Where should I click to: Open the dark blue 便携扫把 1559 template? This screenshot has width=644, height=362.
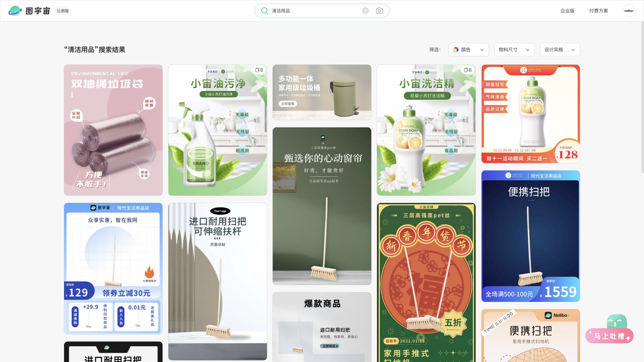pyautogui.click(x=531, y=236)
